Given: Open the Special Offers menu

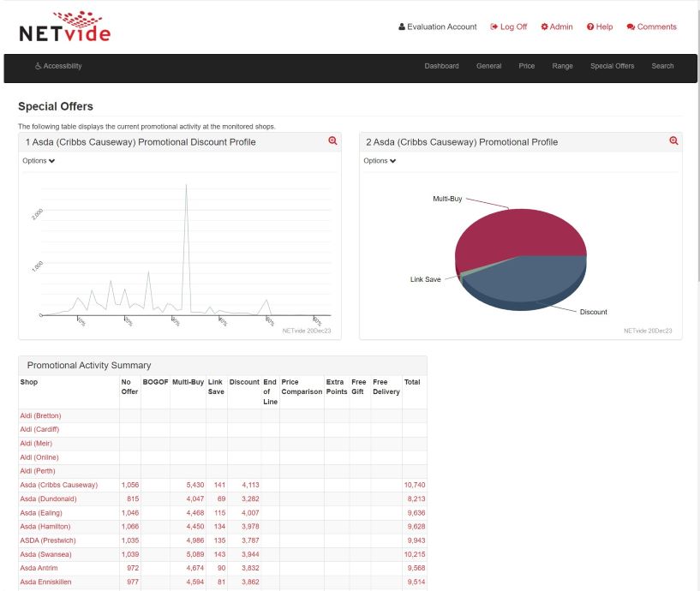Looking at the screenshot, I should [x=612, y=66].
